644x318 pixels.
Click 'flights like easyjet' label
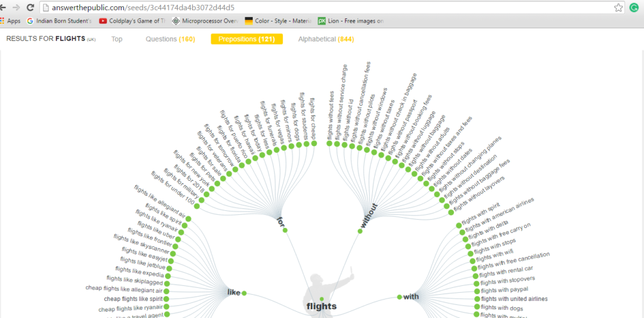145,254
